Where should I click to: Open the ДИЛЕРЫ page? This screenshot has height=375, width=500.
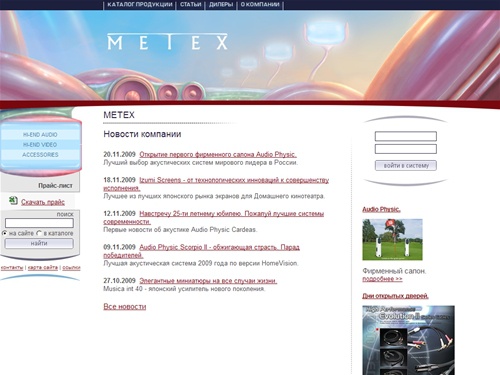[221, 5]
